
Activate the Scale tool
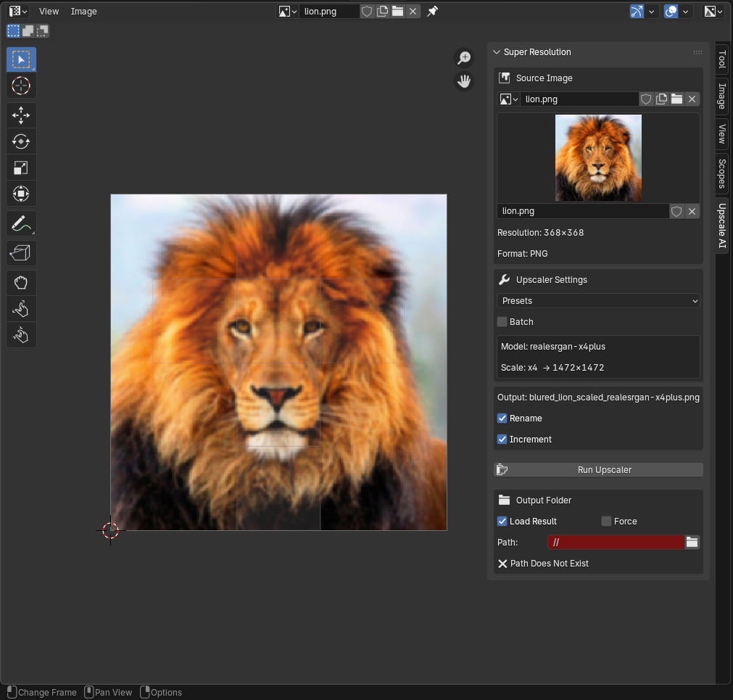pyautogui.click(x=21, y=168)
